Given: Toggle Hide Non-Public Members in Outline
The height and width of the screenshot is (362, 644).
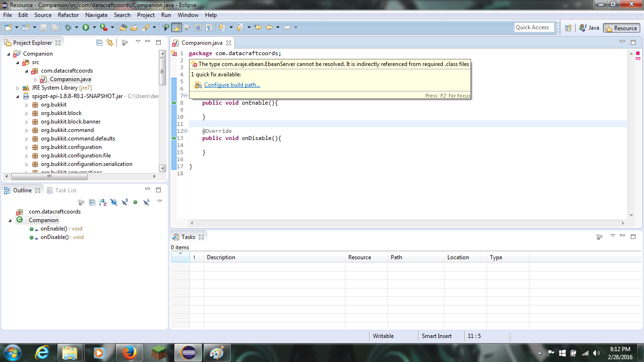Looking at the screenshot, I should coord(135,202).
